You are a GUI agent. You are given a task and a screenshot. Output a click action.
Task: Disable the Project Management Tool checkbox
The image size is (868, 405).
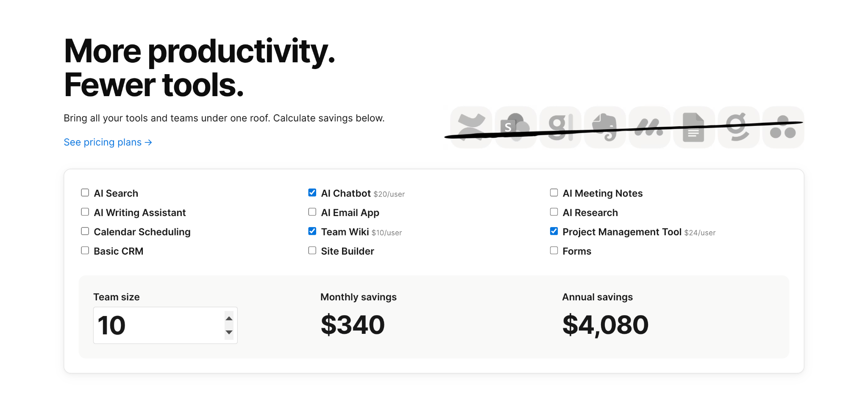click(x=554, y=231)
